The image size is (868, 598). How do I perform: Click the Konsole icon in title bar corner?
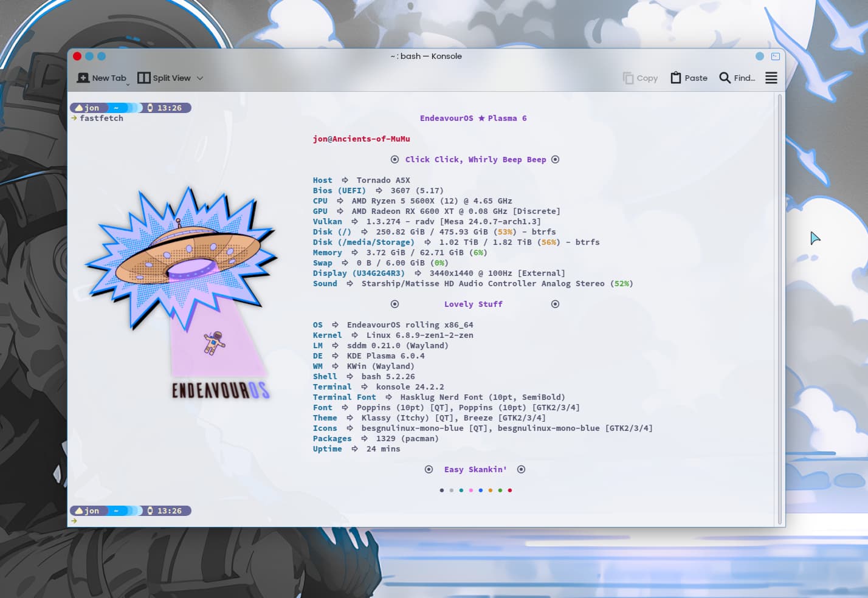tap(775, 57)
